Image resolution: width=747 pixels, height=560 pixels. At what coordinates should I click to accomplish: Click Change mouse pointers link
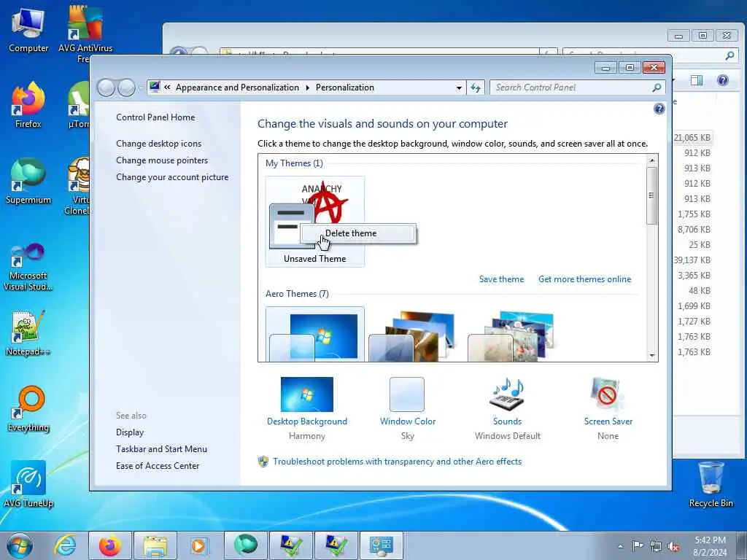click(162, 160)
